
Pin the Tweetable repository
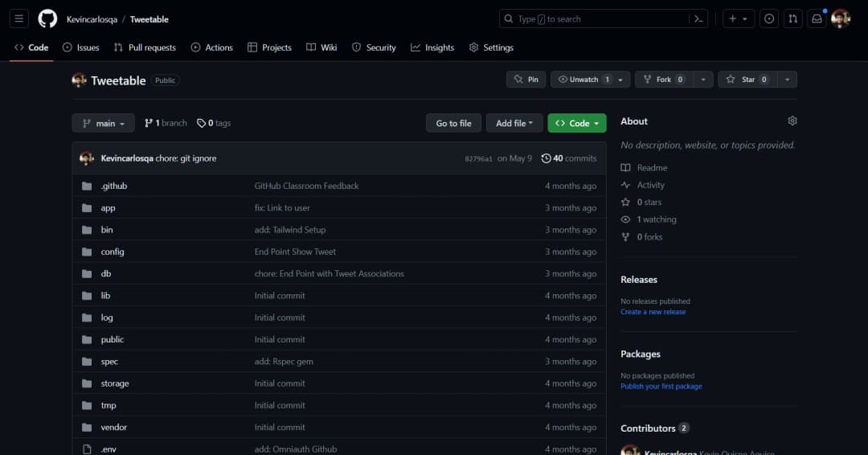[526, 79]
